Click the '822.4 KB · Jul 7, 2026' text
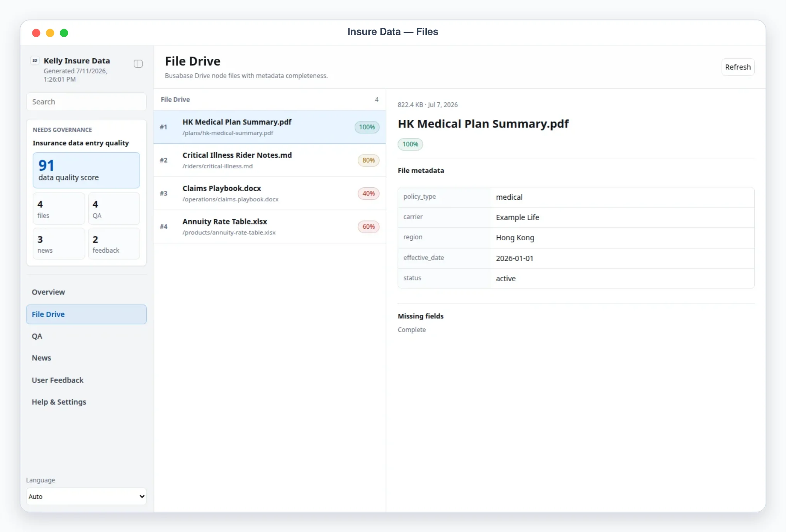Image resolution: width=786 pixels, height=532 pixels. click(428, 105)
